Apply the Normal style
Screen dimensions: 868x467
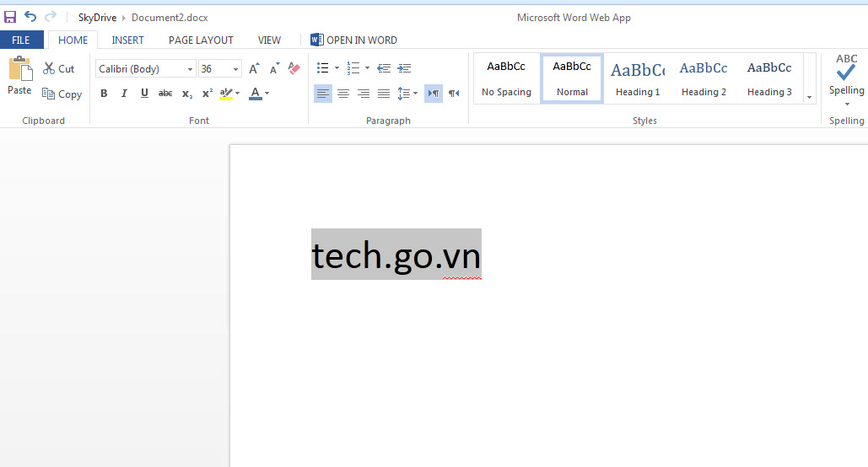click(x=572, y=78)
